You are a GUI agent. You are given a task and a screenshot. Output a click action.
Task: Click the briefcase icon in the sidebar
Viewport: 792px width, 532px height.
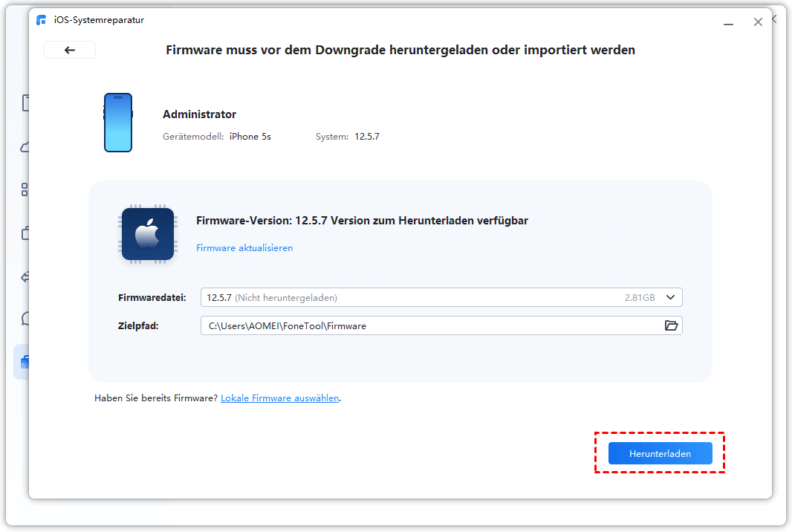25,233
